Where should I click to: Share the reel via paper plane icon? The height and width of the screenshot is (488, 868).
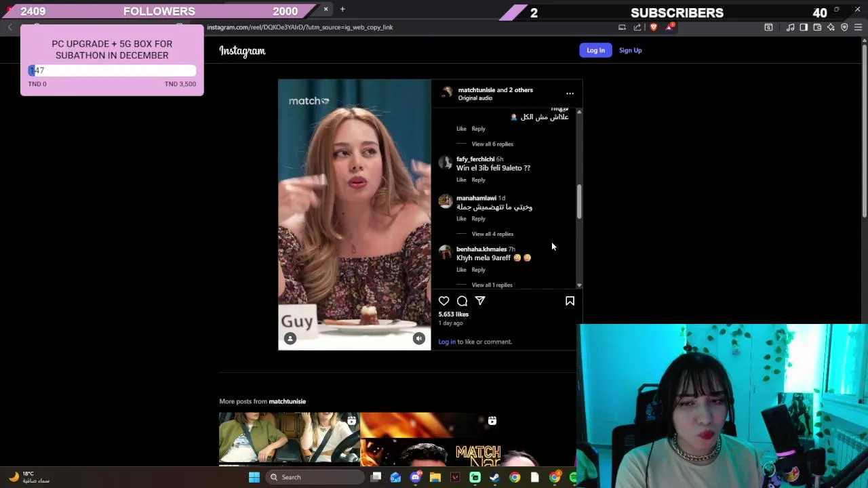tap(480, 301)
